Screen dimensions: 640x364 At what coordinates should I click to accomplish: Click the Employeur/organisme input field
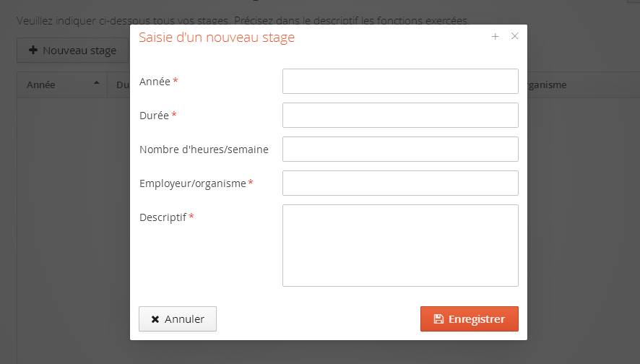pos(400,183)
